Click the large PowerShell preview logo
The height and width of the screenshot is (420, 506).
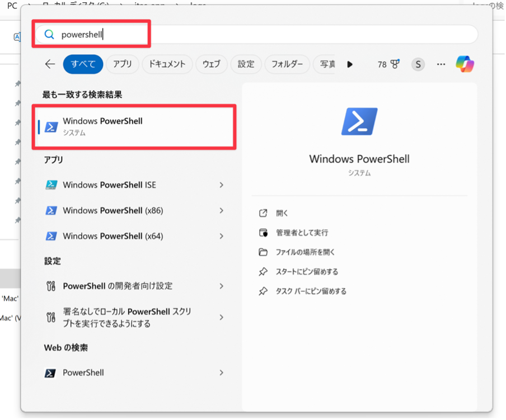(359, 121)
